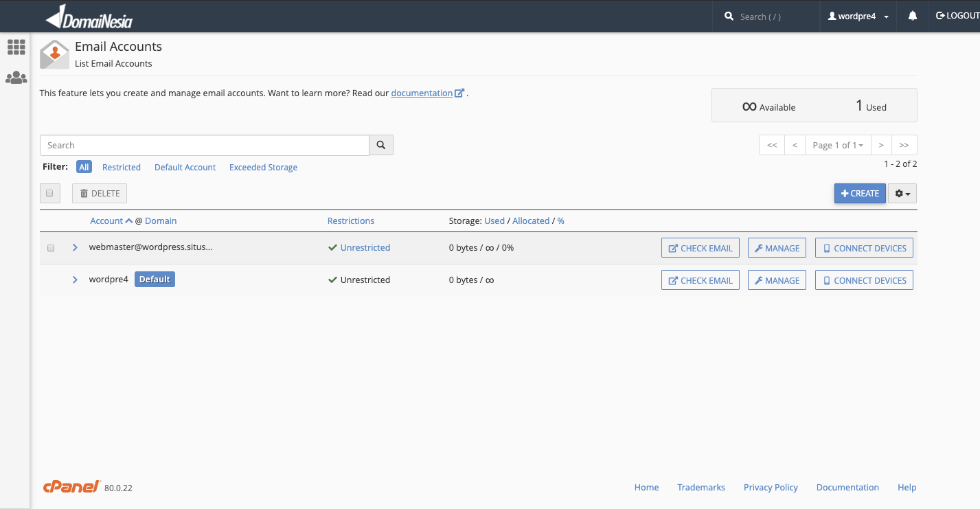The height and width of the screenshot is (509, 980).
Task: Go to previous page button
Action: click(795, 145)
